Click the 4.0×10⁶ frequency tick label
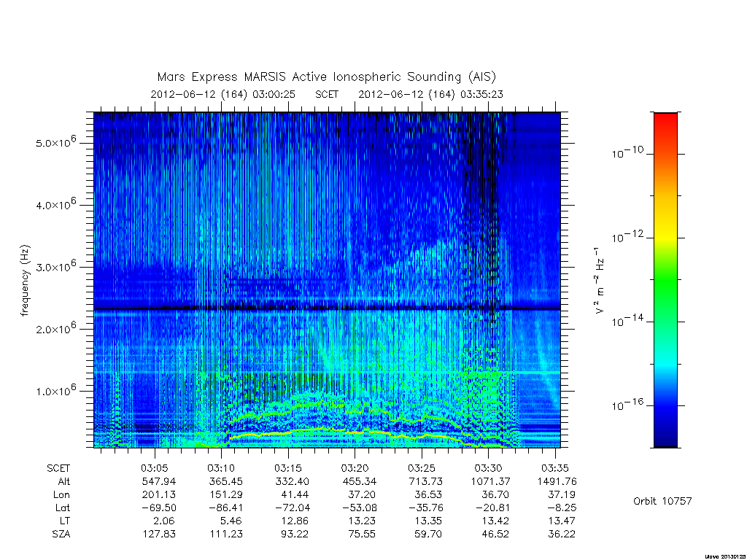Screen dimensions: 747x560 click(x=55, y=204)
